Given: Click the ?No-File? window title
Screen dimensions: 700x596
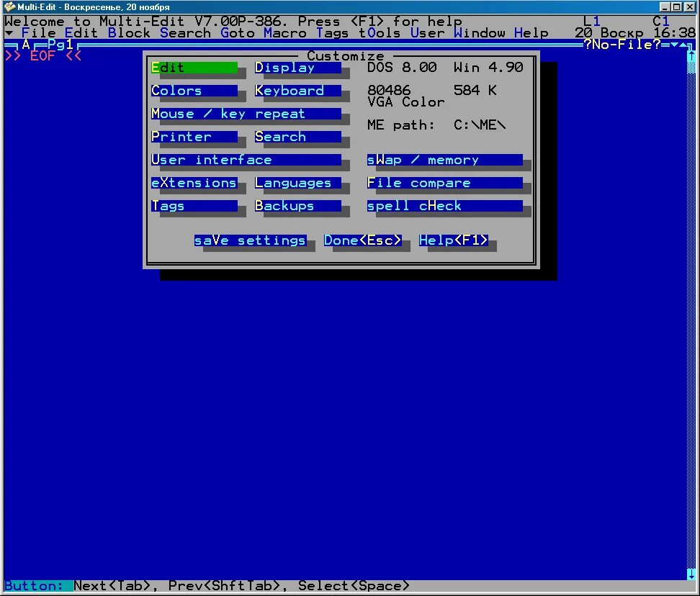Looking at the screenshot, I should 622,44.
